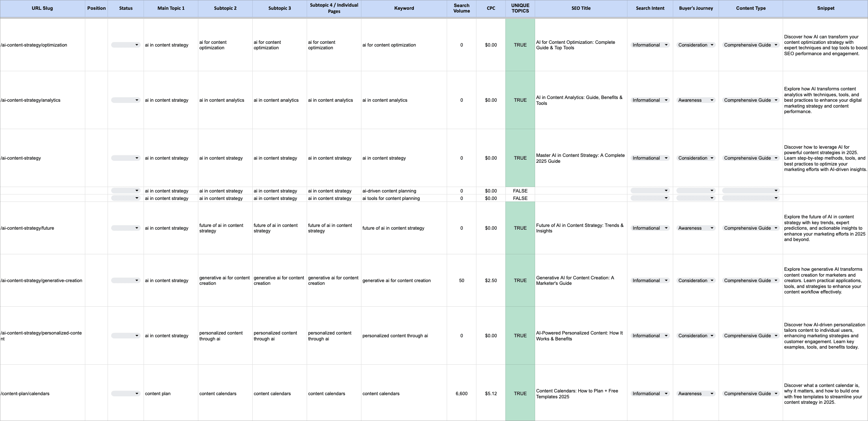Viewport: 868px width, 421px height.
Task: Select the Buyer's Journey column header
Action: tap(696, 8)
